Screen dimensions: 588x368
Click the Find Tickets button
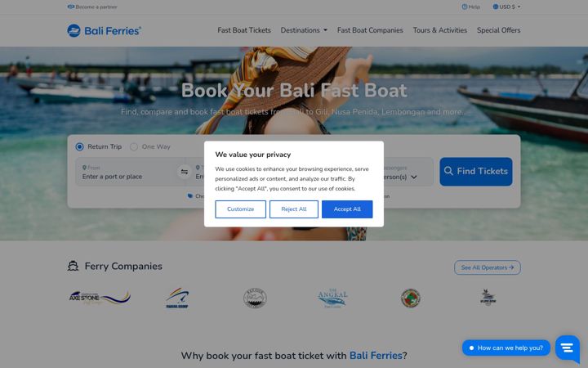coord(476,172)
